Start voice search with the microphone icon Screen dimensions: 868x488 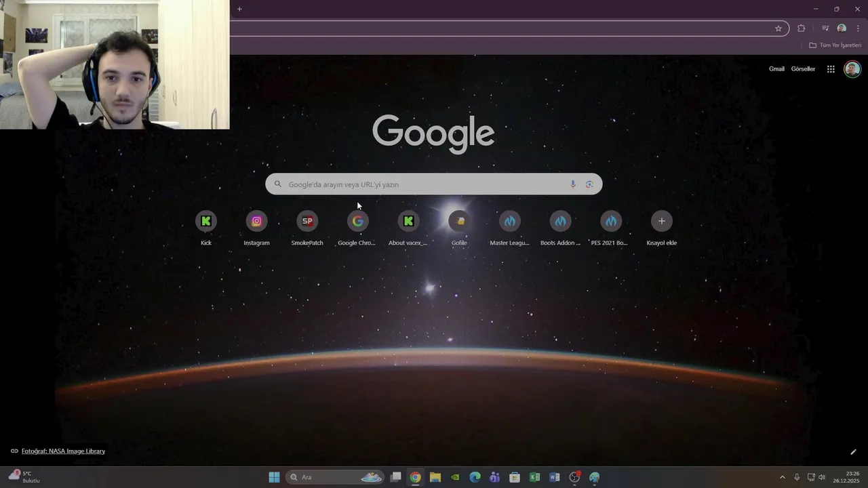(x=573, y=184)
